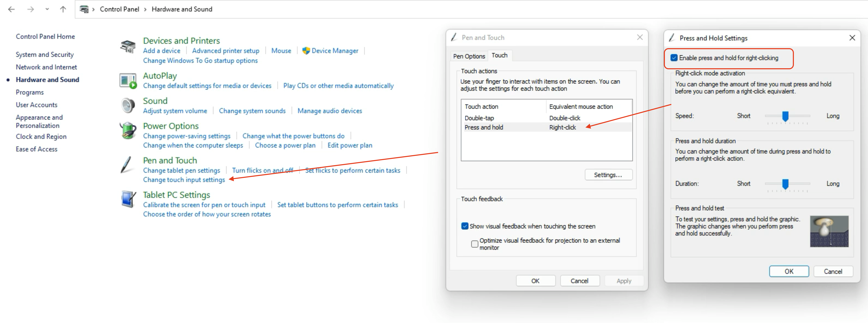Viewport: 868px width, 323px height.
Task: Click the Pen and Touch pen icon
Action: (127, 165)
